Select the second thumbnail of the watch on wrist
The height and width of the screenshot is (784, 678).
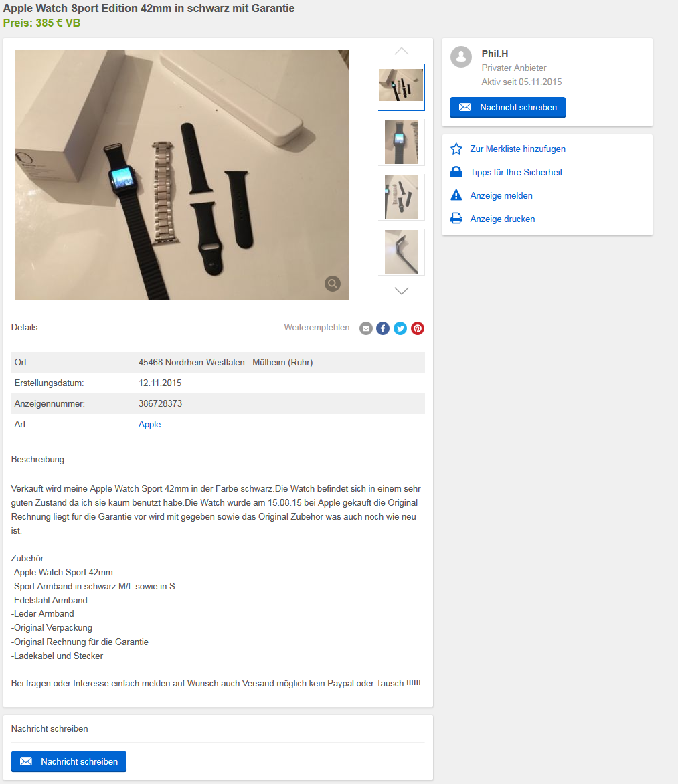point(402,142)
